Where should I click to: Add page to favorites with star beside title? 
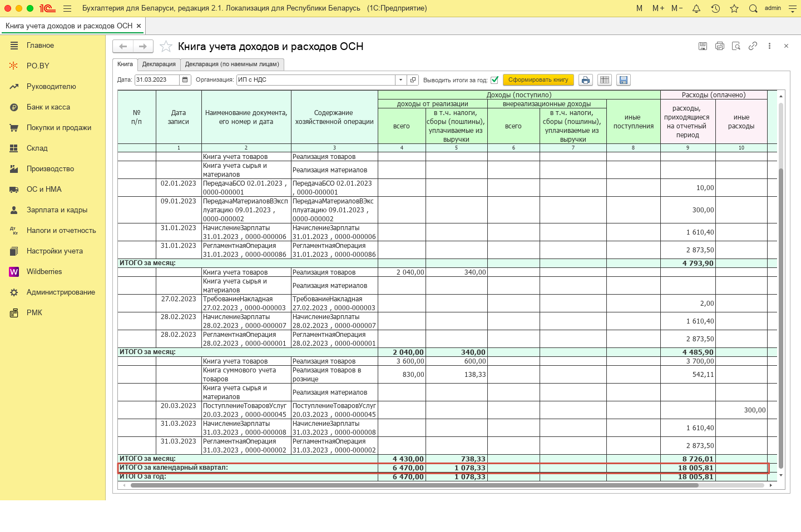click(x=166, y=47)
